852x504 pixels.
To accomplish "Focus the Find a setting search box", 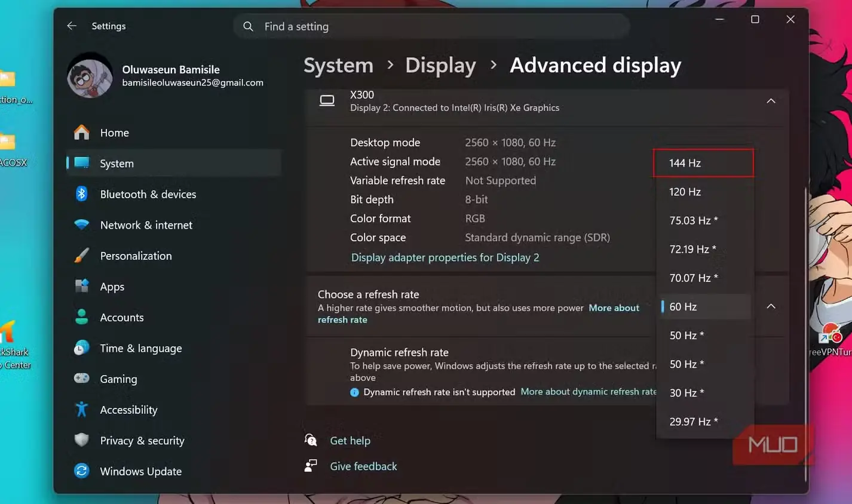I will [x=431, y=26].
